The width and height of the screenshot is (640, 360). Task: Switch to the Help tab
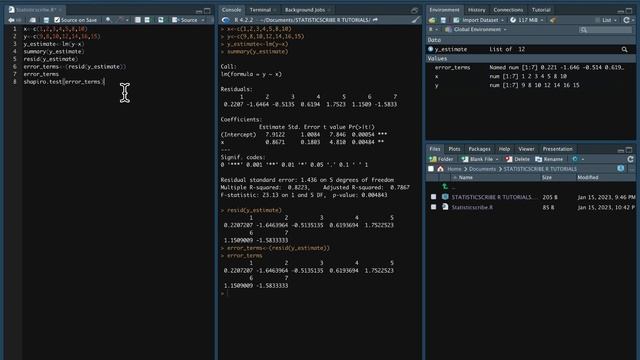tap(504, 149)
